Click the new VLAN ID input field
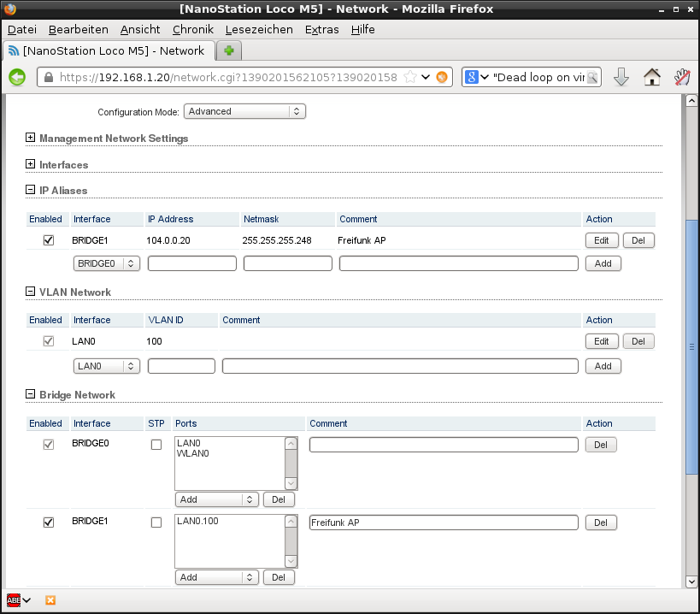This screenshot has width=700, height=614. pos(181,366)
